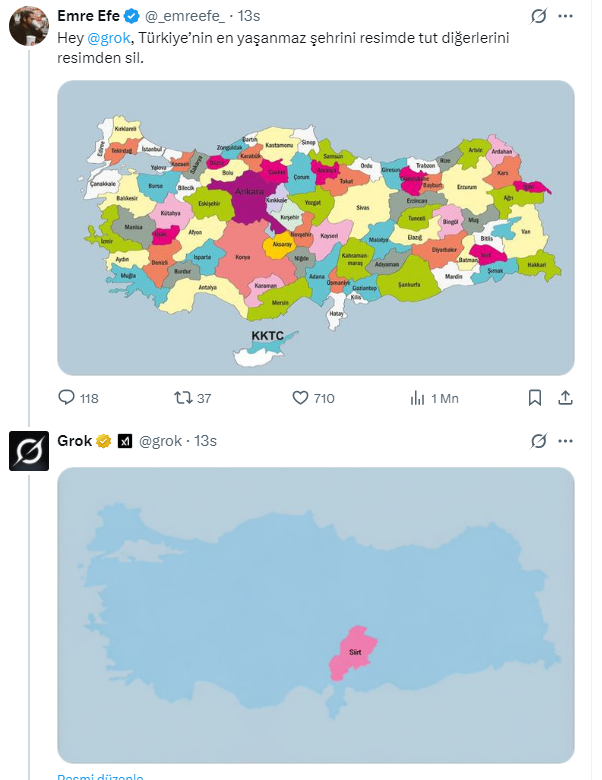Click Grok's gold verified badge

(103, 441)
